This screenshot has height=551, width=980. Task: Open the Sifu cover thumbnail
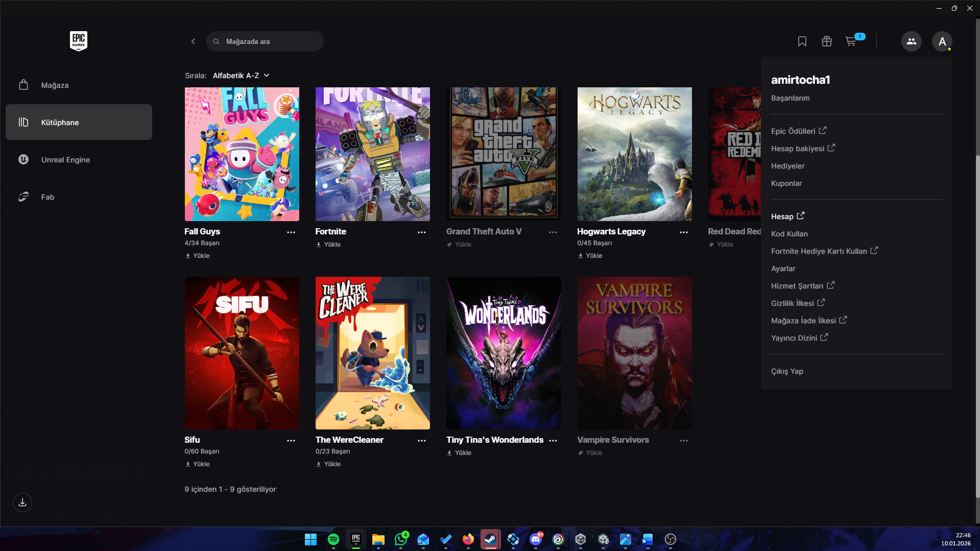[242, 353]
